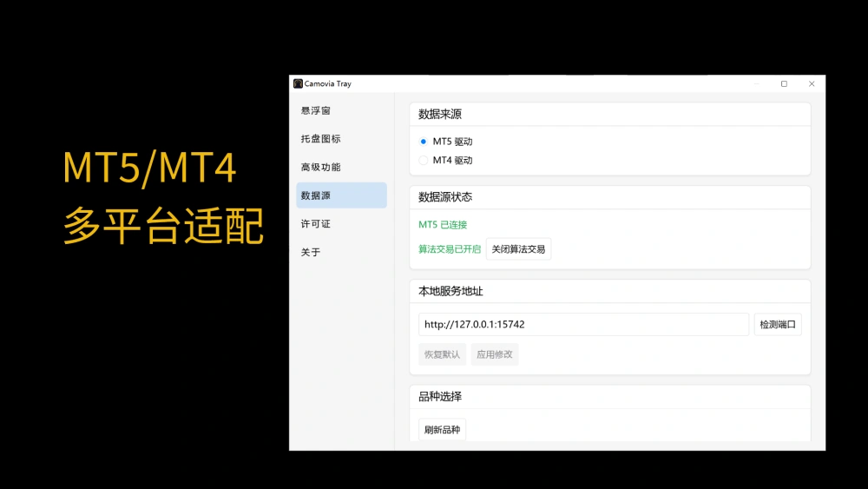Click the 应用修改 button
Image resolution: width=868 pixels, height=489 pixels.
[x=495, y=354]
